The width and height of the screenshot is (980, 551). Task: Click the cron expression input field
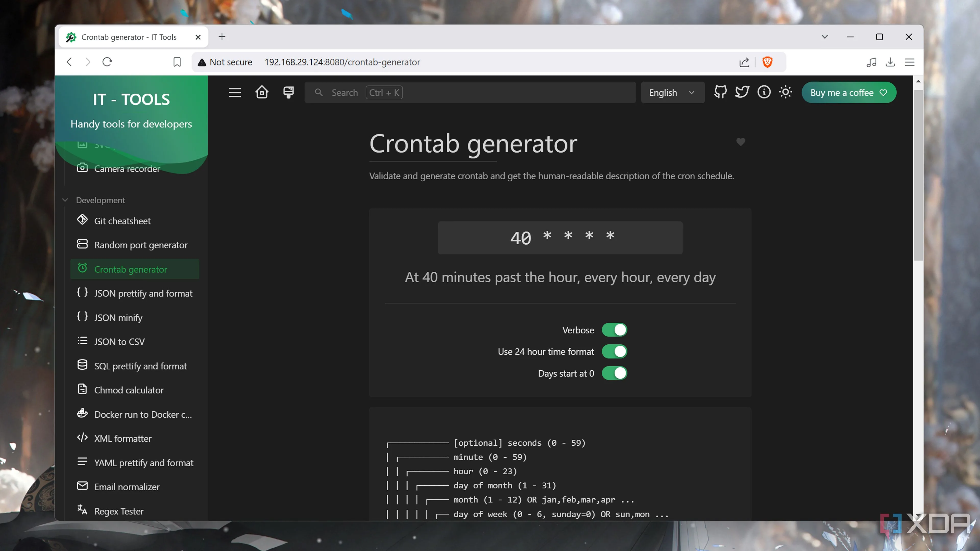point(560,238)
